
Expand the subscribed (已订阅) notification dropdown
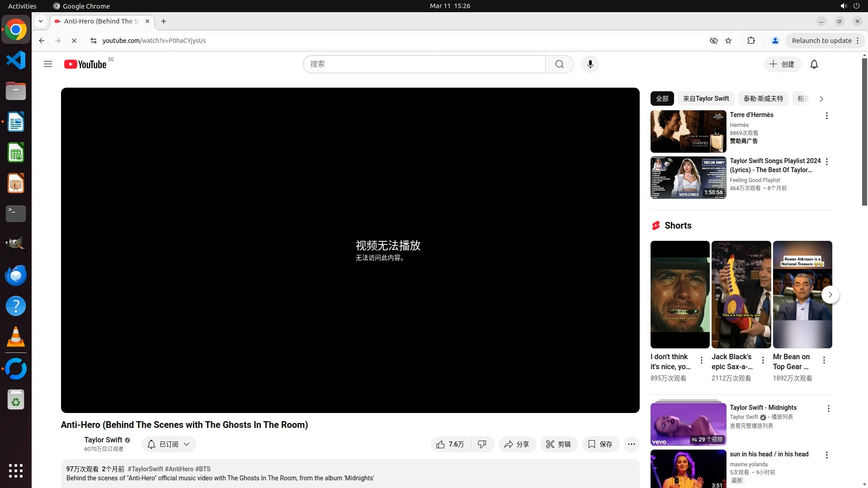169,444
